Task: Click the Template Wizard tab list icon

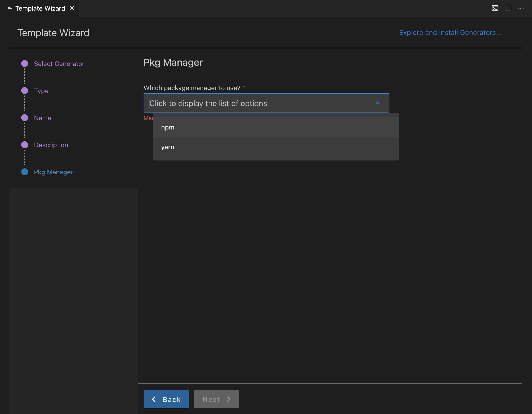Action: point(10,8)
